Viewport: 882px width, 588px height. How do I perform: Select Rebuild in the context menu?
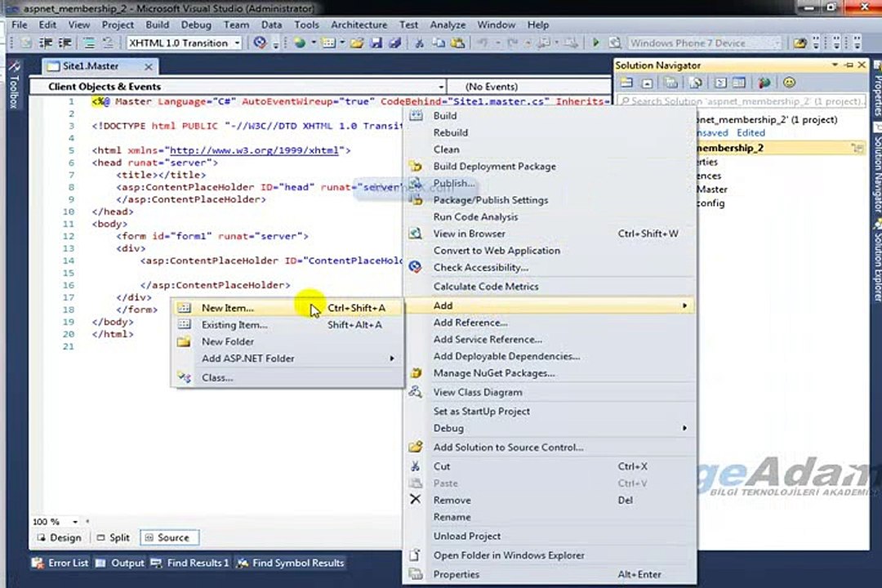pyautogui.click(x=550, y=133)
